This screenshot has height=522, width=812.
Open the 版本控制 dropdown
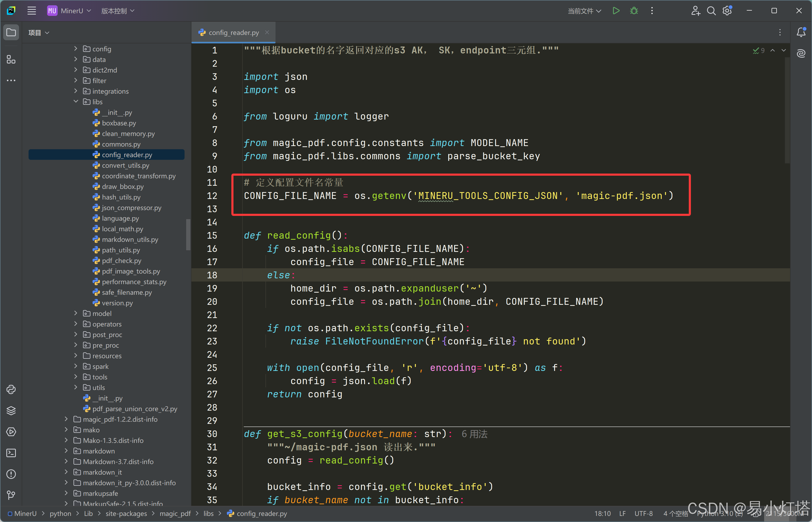click(x=118, y=11)
